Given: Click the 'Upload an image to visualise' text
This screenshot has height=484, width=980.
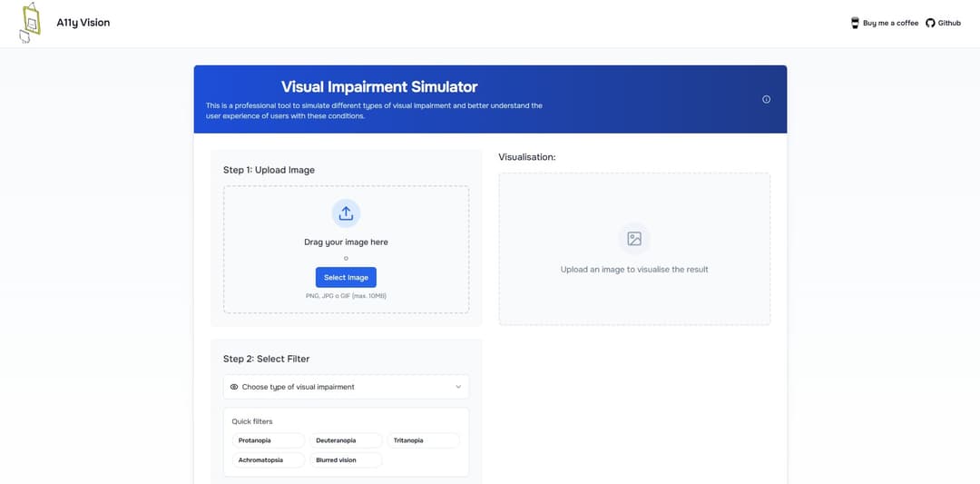Looking at the screenshot, I should tap(634, 270).
